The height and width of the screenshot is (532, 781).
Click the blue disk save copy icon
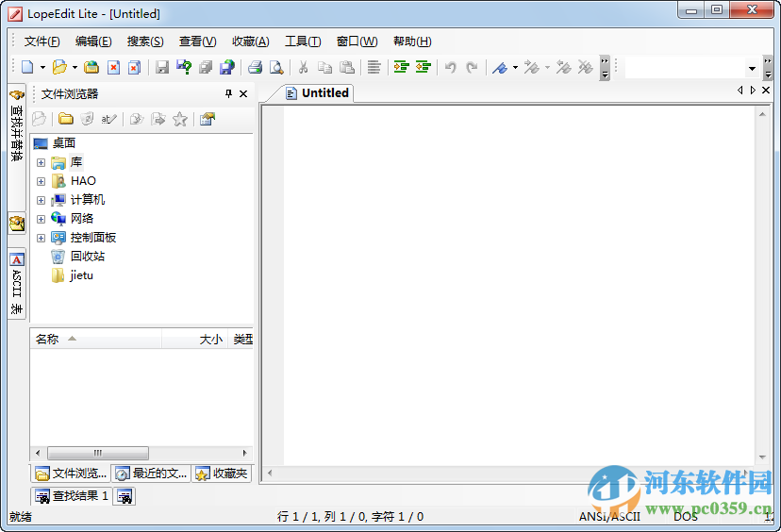click(x=227, y=67)
